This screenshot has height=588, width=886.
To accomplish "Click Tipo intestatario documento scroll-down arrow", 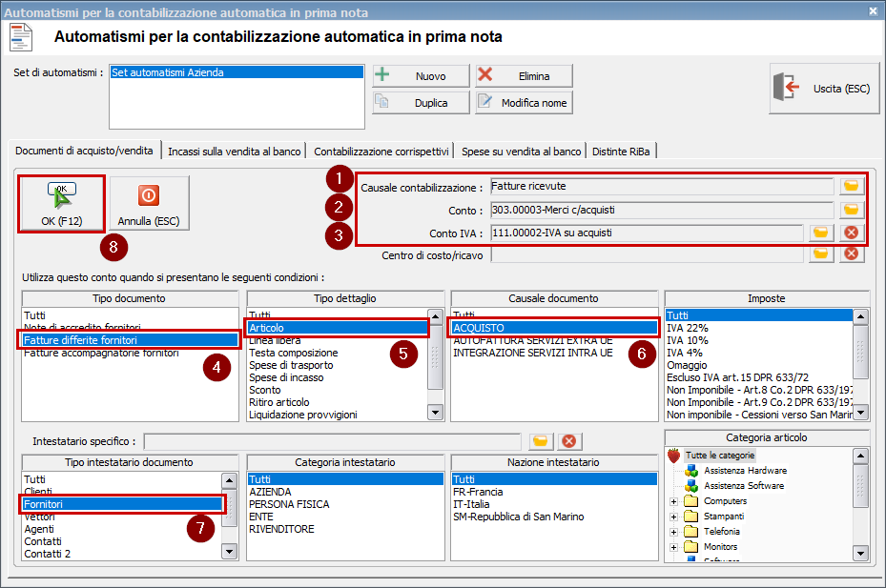I will coord(230,551).
